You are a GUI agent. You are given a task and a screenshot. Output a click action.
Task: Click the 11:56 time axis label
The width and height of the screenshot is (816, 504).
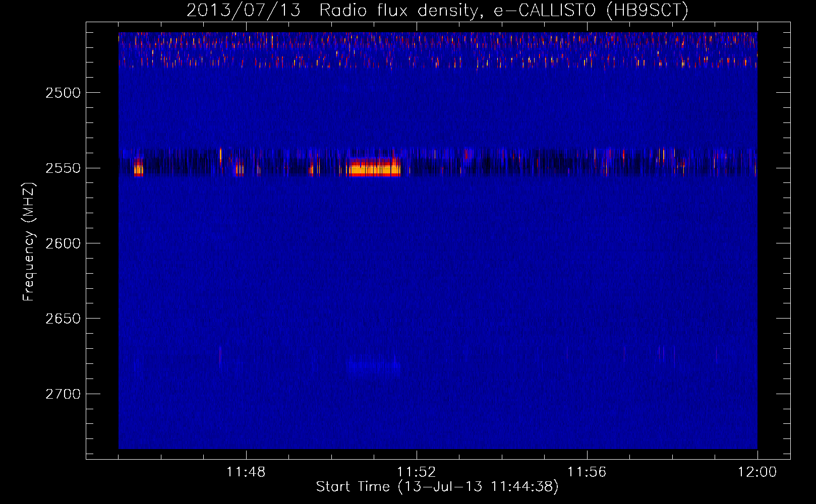587,472
